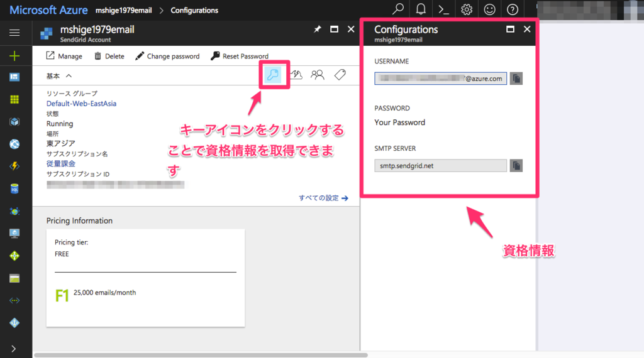Image resolution: width=644 pixels, height=358 pixels.
Task: Close the Configurations blade
Action: coord(527,29)
